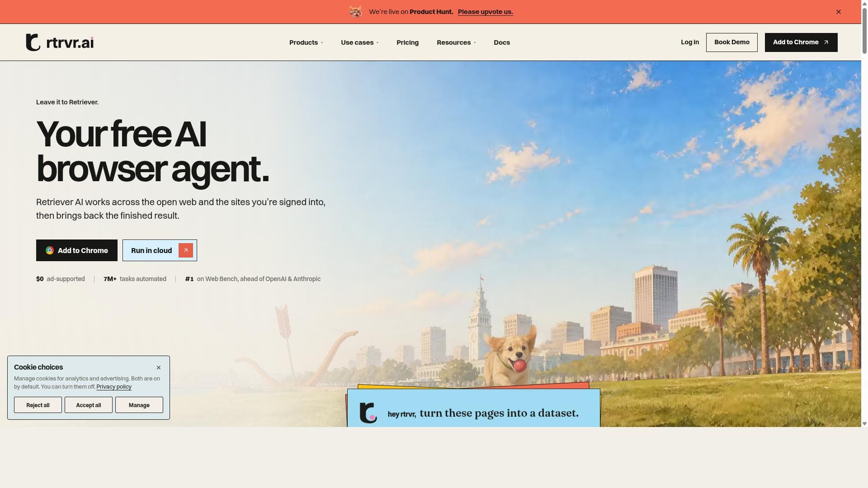The height and width of the screenshot is (488, 868).
Task: Click the puppy illustration in the hero
Action: click(512, 357)
